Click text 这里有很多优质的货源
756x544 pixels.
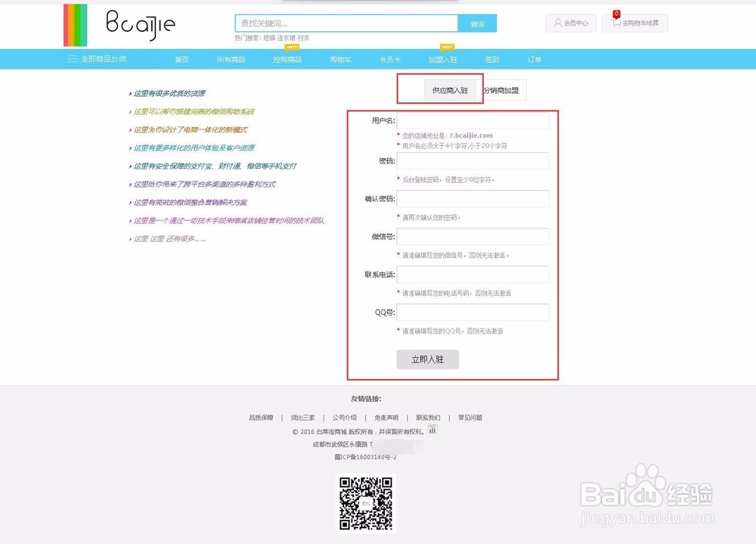coord(169,93)
